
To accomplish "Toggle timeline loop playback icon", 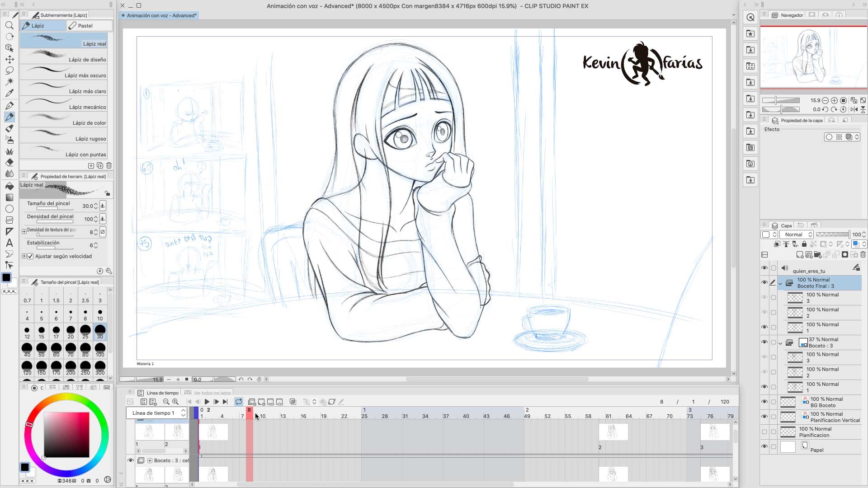I will pyautogui.click(x=239, y=402).
